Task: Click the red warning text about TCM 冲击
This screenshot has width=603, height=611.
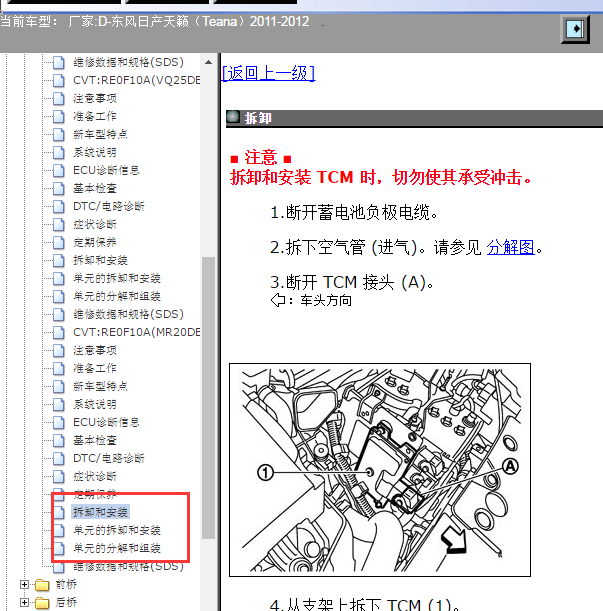Action: click(x=381, y=177)
